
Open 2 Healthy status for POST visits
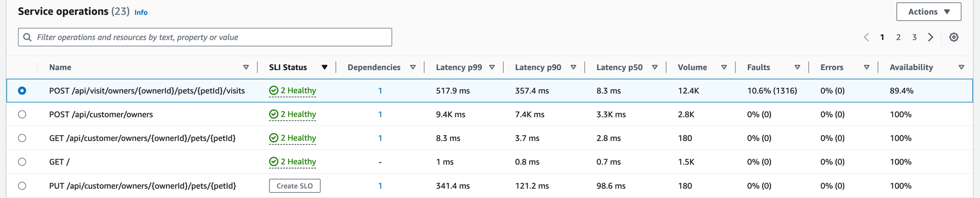(x=293, y=91)
